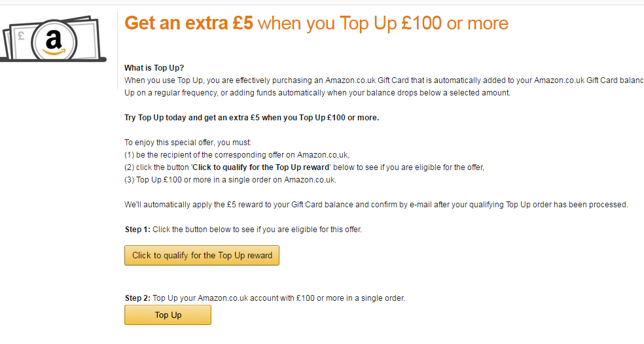Click the "We'll automatically apply the £5 reward" sentence
Screen dimensions: 644x344
[x=376, y=205]
